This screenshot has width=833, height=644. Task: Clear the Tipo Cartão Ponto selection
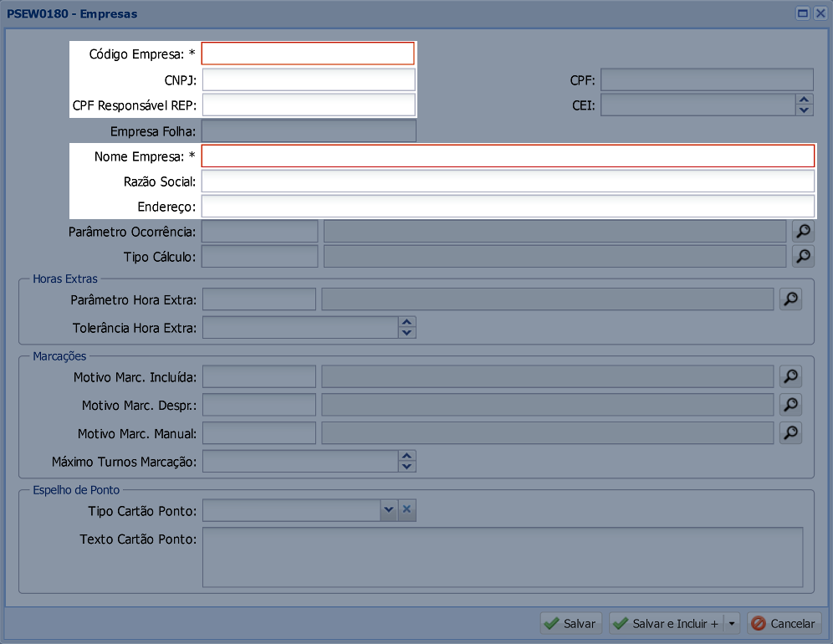[407, 509]
